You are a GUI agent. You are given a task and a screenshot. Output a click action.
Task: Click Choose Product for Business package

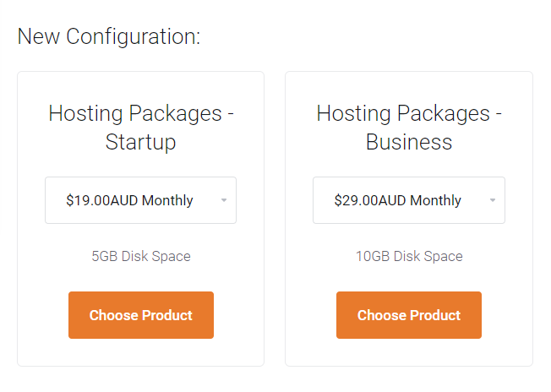pos(408,315)
